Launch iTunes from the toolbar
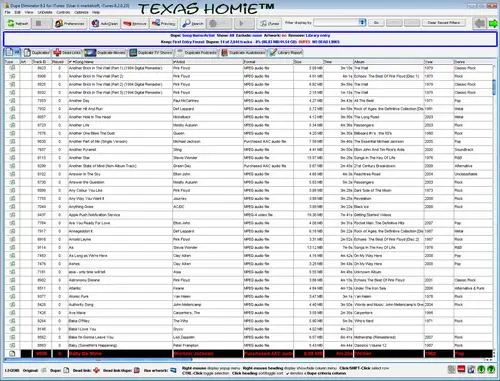500x381 pixels. [x=269, y=24]
